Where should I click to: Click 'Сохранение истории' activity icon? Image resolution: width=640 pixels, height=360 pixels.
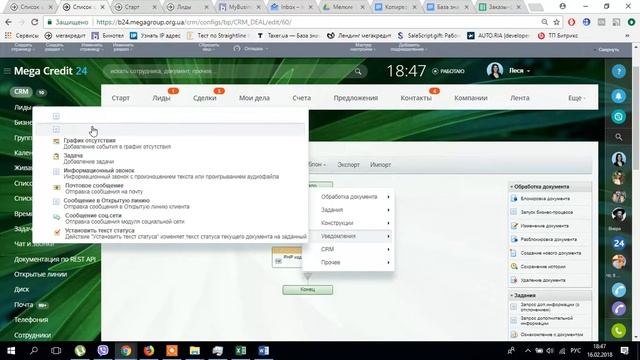point(514,267)
